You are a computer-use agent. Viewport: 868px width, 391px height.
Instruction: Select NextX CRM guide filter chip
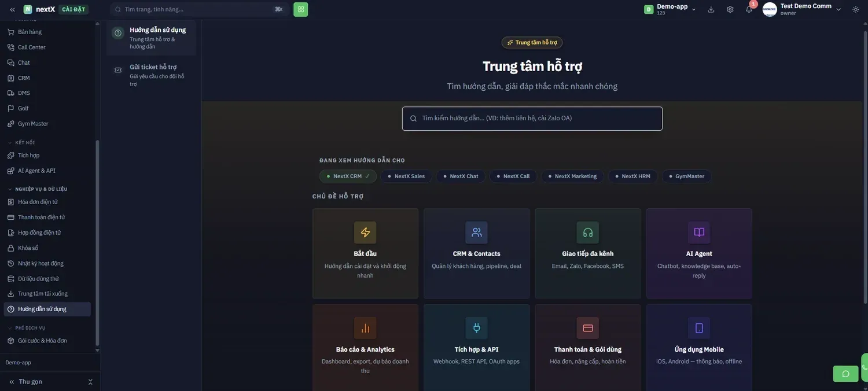pyautogui.click(x=348, y=176)
